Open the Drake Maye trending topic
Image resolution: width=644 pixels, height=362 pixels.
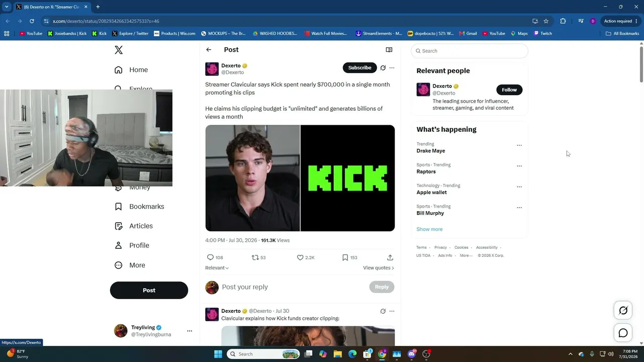(x=431, y=151)
